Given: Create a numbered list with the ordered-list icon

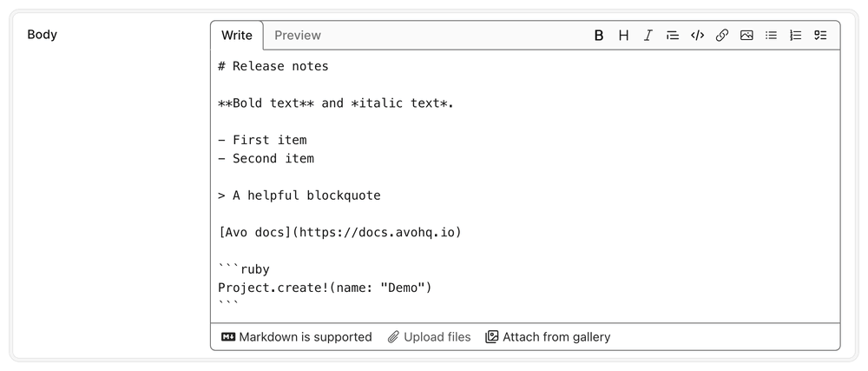Looking at the screenshot, I should (795, 36).
